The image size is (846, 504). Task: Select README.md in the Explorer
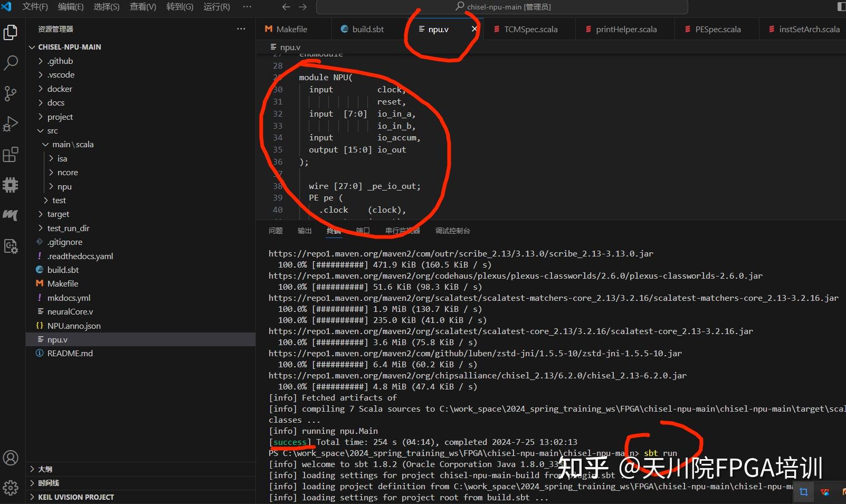tap(69, 353)
